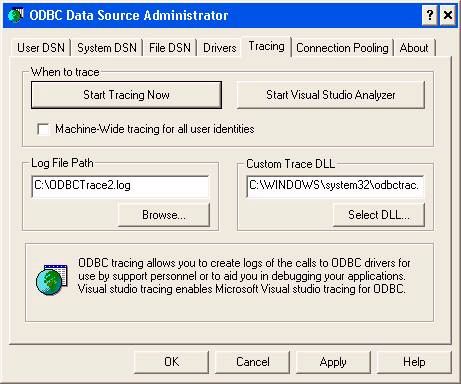461x384 pixels.
Task: Select the File DSN tab
Action: pos(170,48)
